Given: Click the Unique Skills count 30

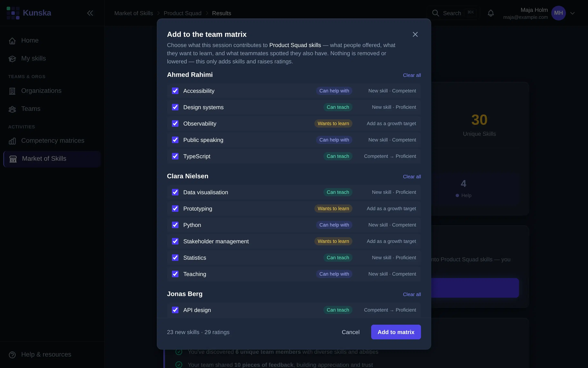Looking at the screenshot, I should (479, 120).
